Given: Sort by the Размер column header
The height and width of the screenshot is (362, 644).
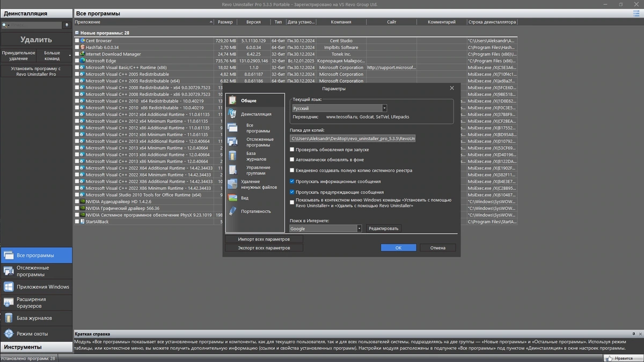Looking at the screenshot, I should [225, 22].
